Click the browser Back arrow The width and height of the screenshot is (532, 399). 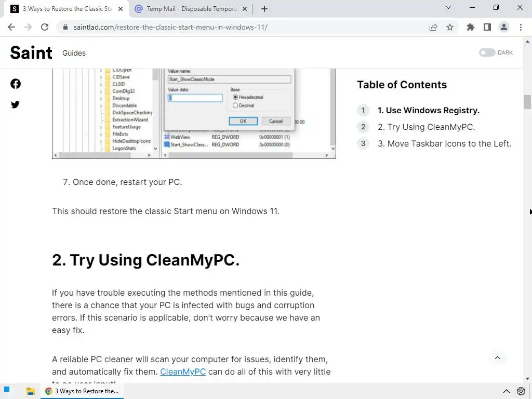(11, 27)
